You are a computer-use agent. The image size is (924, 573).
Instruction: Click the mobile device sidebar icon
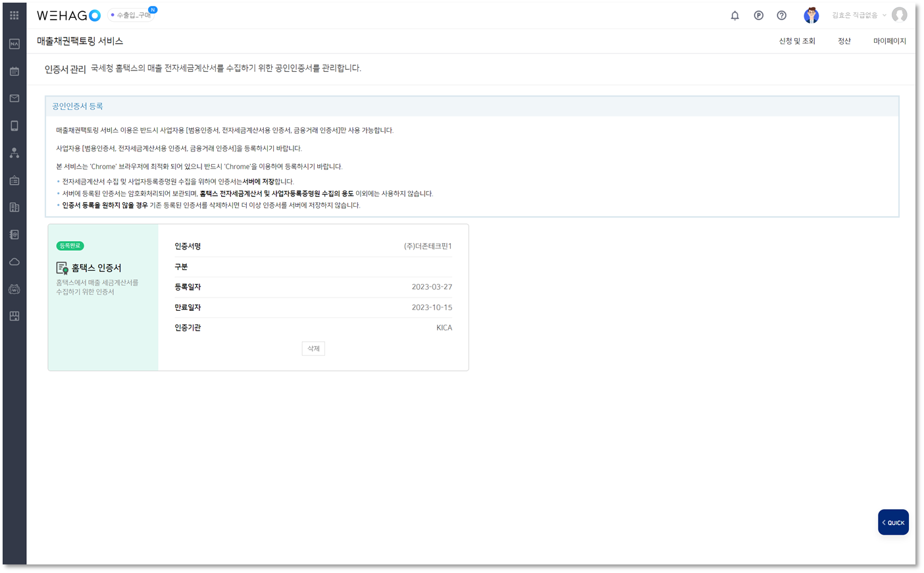14,125
